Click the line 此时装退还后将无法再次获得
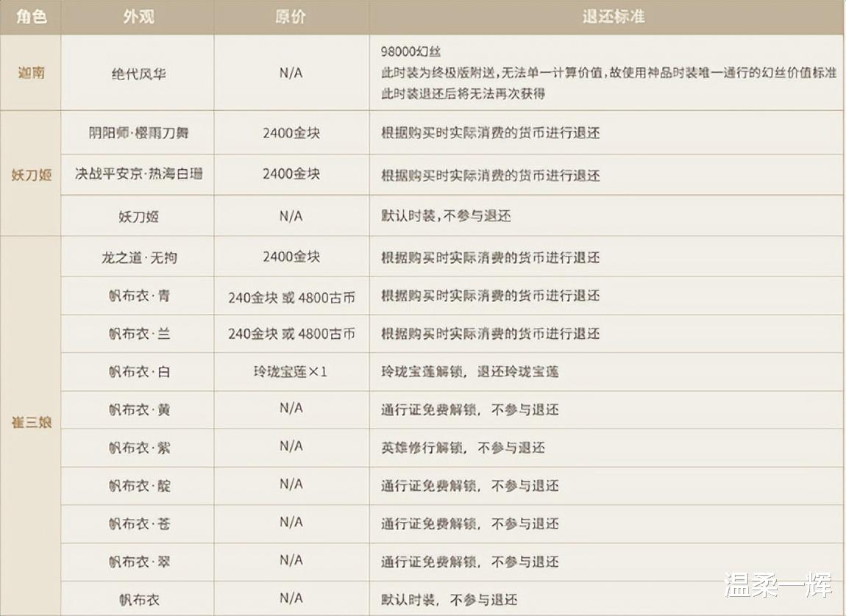Image resolution: width=846 pixels, height=616 pixels. 463,94
